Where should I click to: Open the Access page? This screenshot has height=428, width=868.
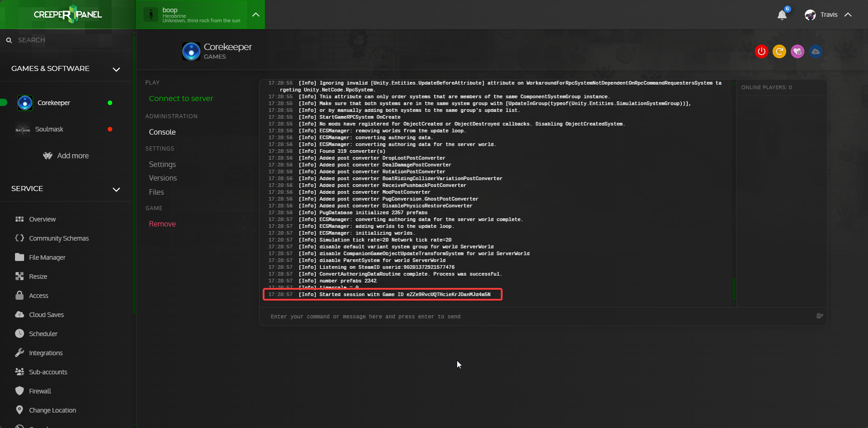point(38,296)
